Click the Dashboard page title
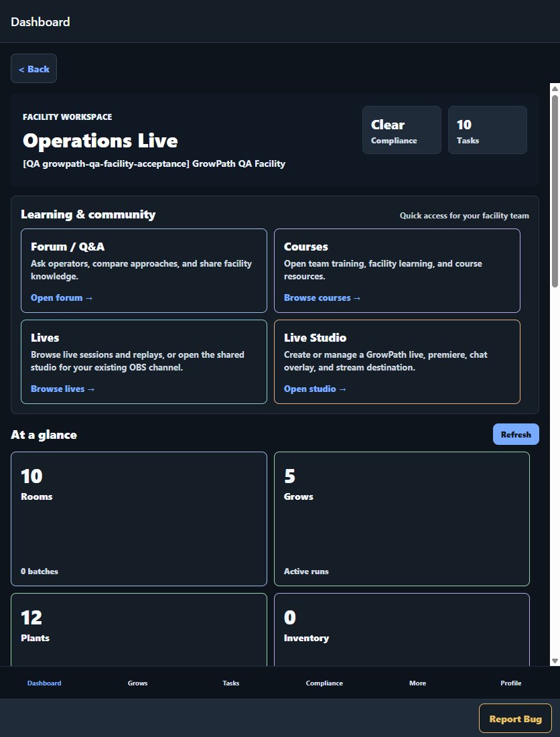The image size is (560, 737). [40, 21]
